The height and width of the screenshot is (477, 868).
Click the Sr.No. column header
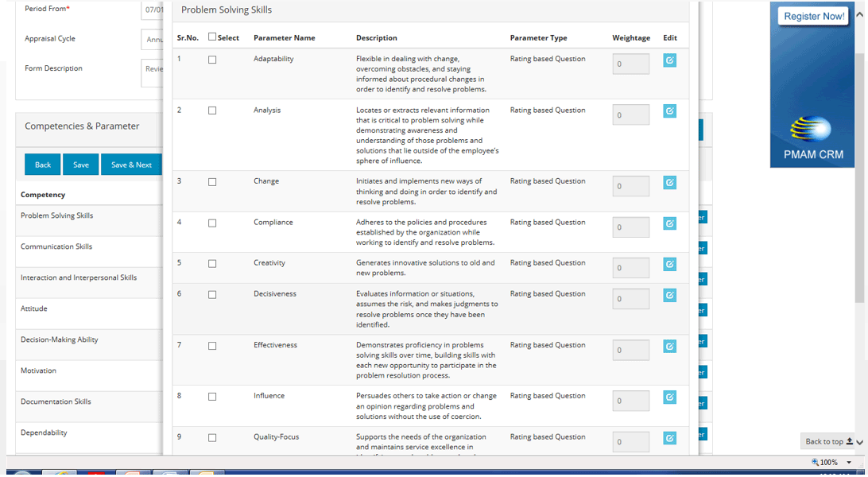tap(188, 37)
